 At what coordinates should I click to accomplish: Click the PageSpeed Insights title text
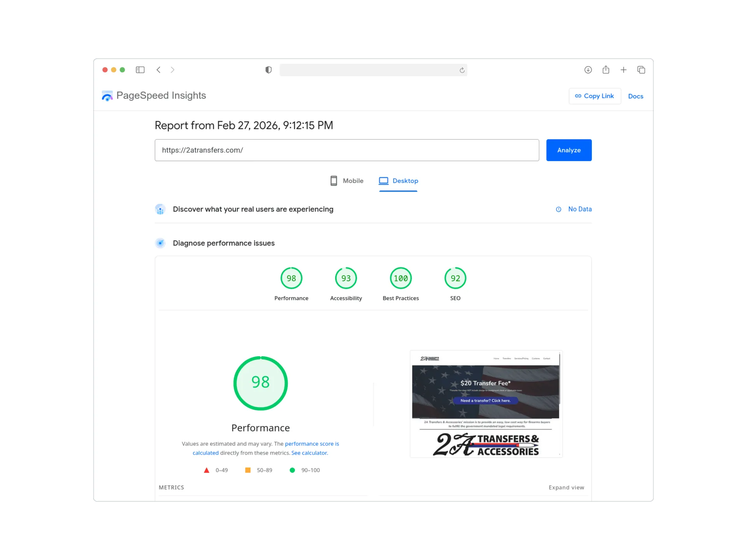point(161,96)
